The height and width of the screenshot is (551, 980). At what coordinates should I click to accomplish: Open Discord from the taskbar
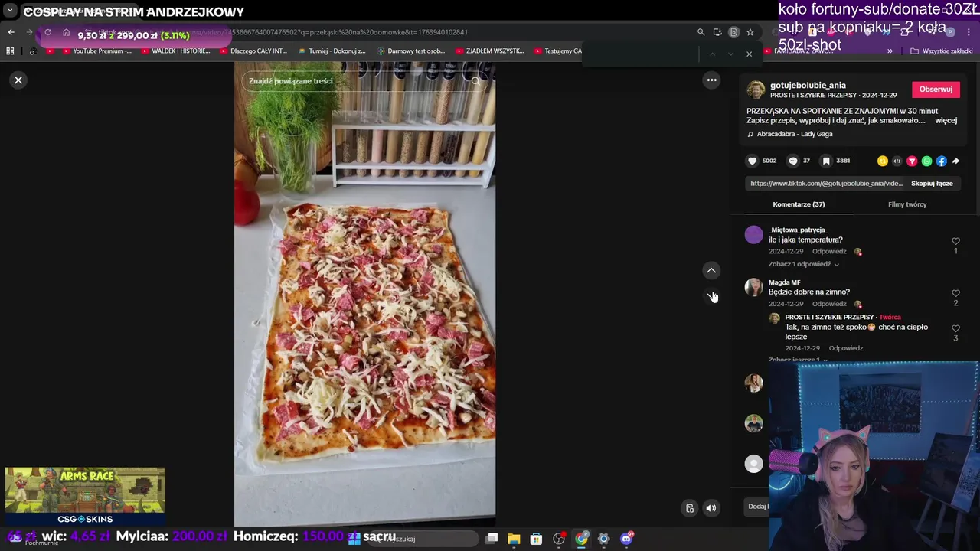pos(626,539)
